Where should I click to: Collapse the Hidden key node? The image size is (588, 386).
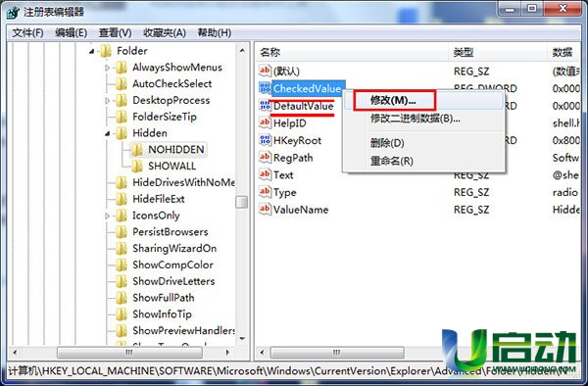pyautogui.click(x=108, y=133)
